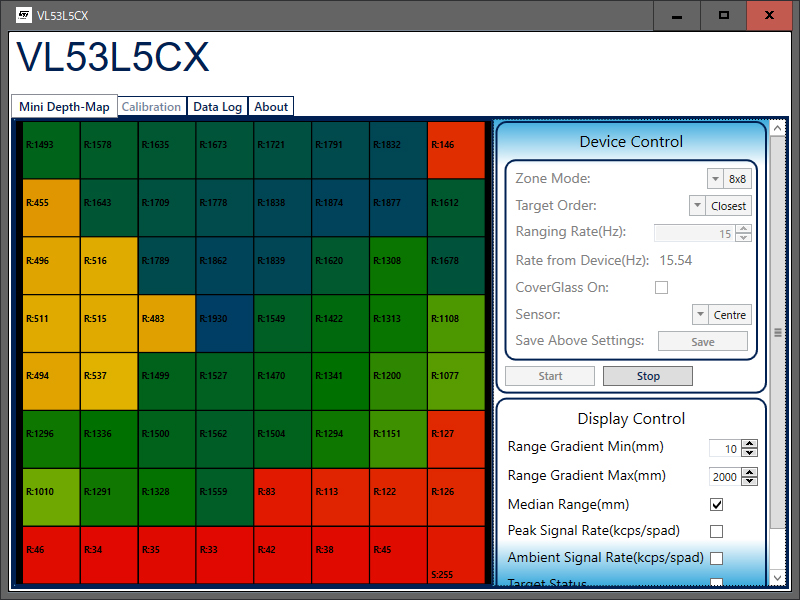The height and width of the screenshot is (600, 800).
Task: Decrease Range Gradient Min value
Action: [x=749, y=453]
